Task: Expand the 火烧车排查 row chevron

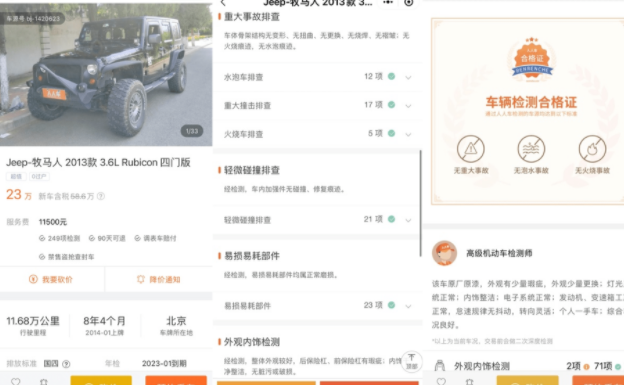Action: (408, 135)
